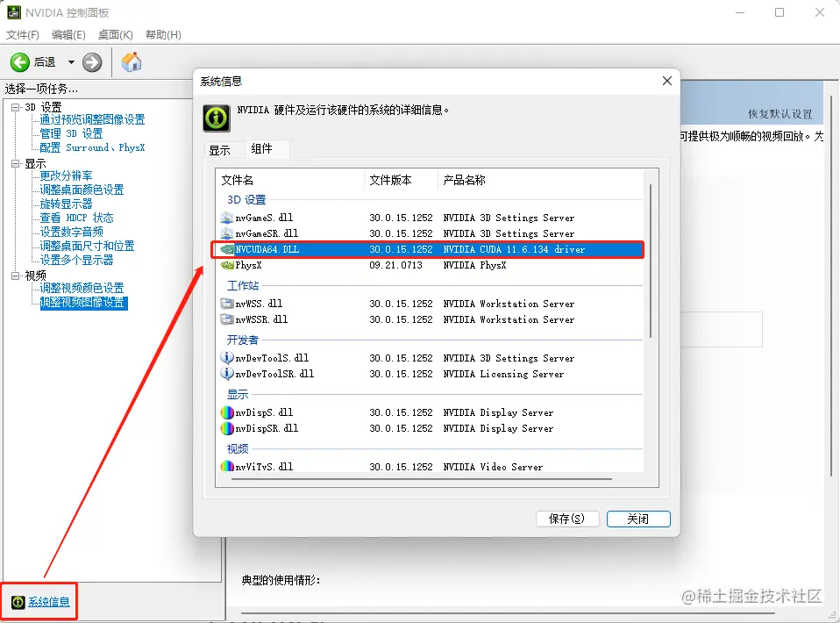This screenshot has width=840, height=623.
Task: Open the home icon in toolbar
Action: [132, 62]
